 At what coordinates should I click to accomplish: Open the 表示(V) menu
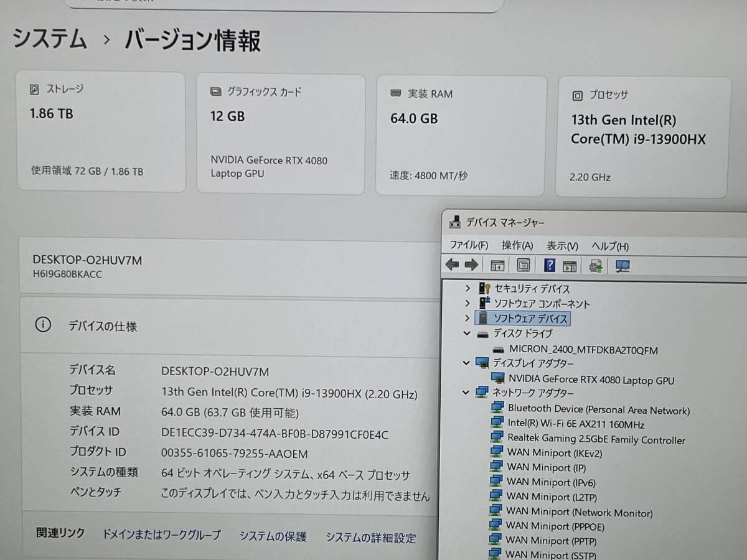563,246
